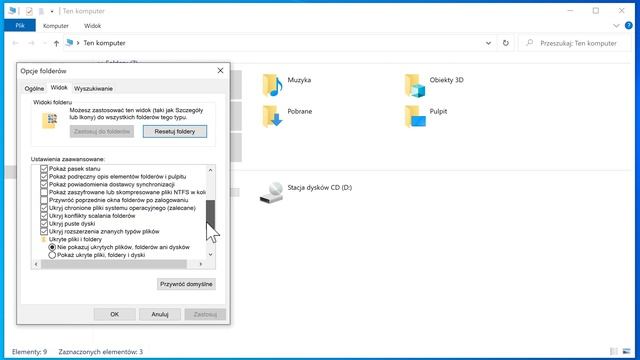Uncheck Ukryj rozszerzenia znanych typów plików
This screenshot has height=360, width=640.
coord(44,231)
